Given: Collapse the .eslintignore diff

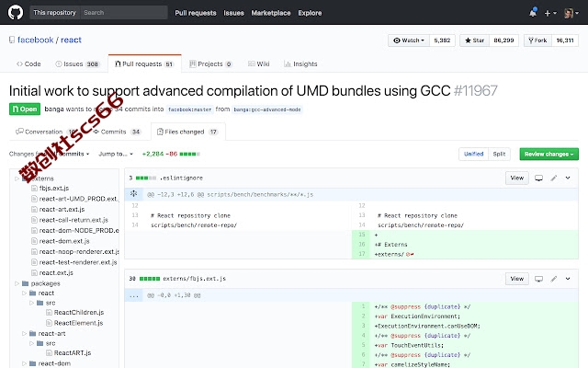Looking at the screenshot, I should pyautogui.click(x=568, y=178).
